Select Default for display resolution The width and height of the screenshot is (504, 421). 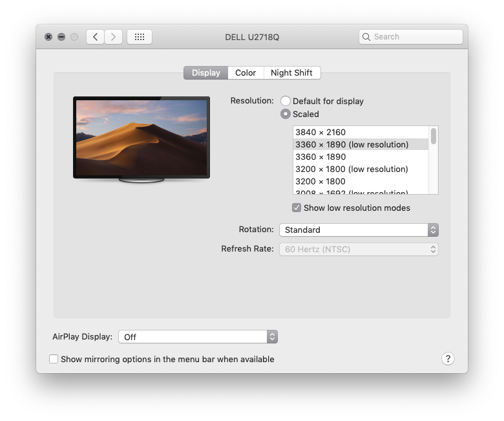pyautogui.click(x=286, y=101)
